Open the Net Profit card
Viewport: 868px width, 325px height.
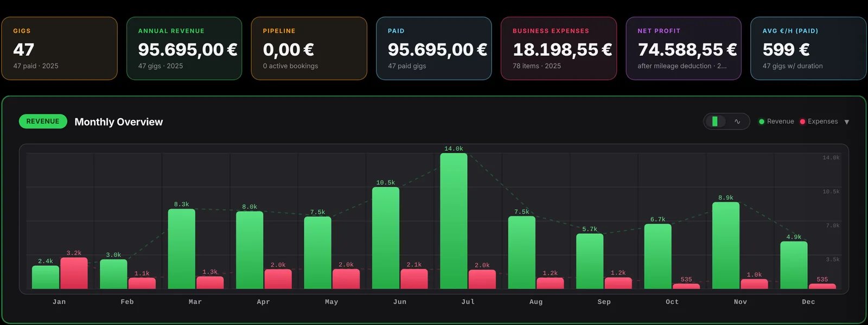pyautogui.click(x=684, y=48)
